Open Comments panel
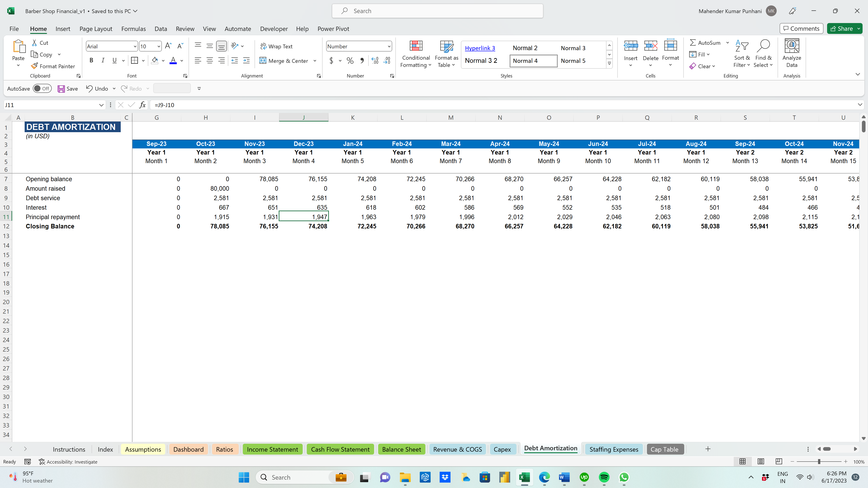This screenshot has width=868, height=488. tap(801, 28)
